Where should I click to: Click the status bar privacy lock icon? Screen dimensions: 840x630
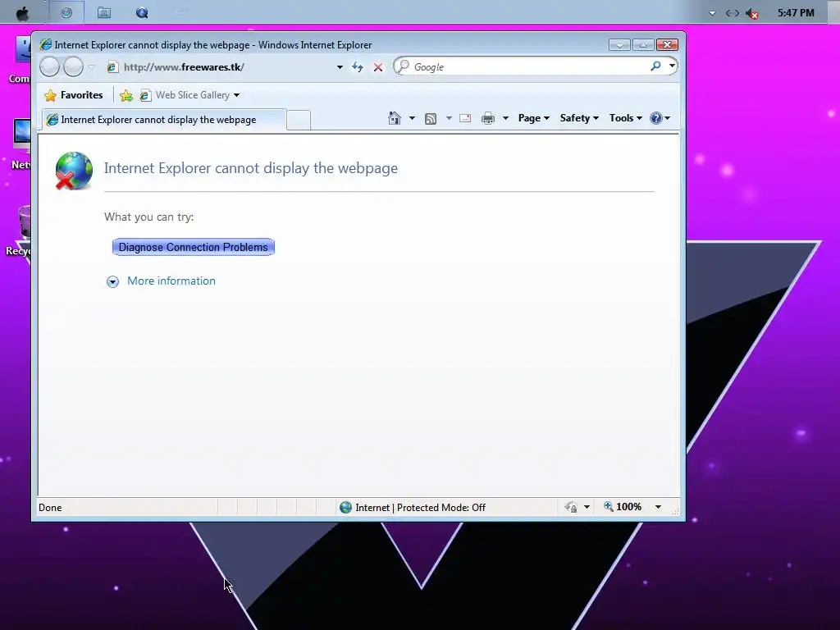click(x=571, y=507)
